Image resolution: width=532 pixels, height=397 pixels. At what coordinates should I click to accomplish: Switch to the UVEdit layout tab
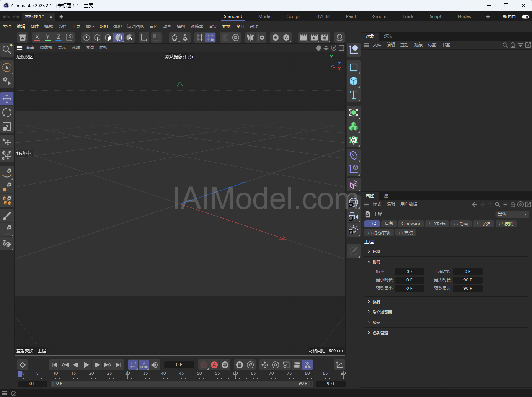(323, 16)
